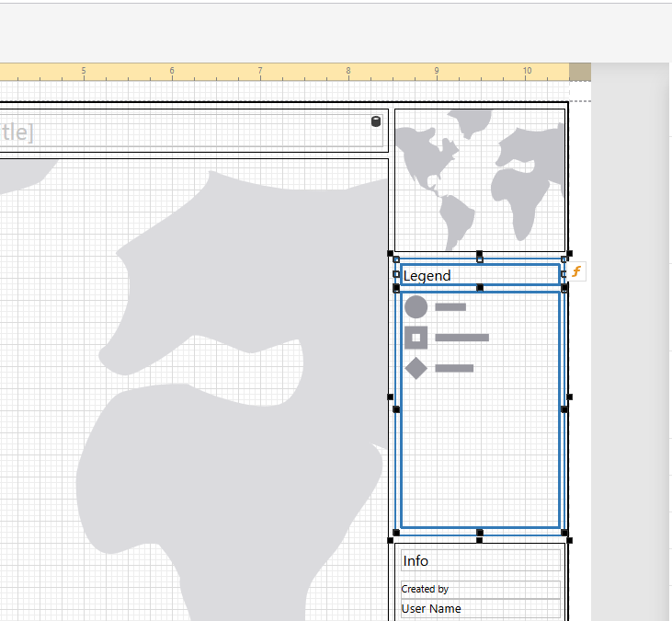672x621 pixels.
Task: Click the bottom-right handle of legend selection
Action: point(569,540)
